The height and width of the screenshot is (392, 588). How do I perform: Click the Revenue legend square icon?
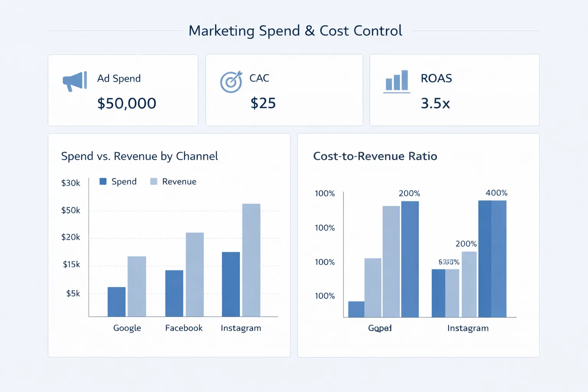154,180
